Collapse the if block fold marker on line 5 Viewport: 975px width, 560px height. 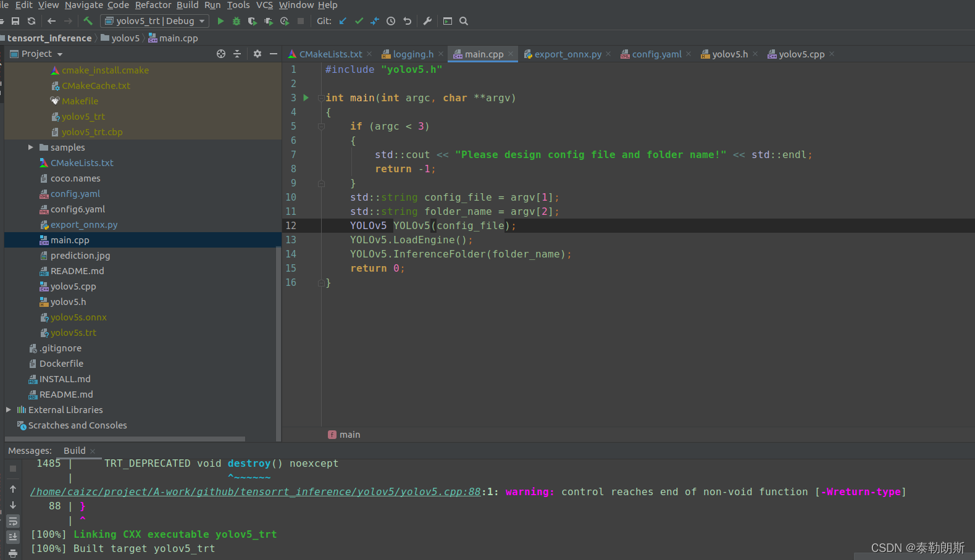[321, 126]
